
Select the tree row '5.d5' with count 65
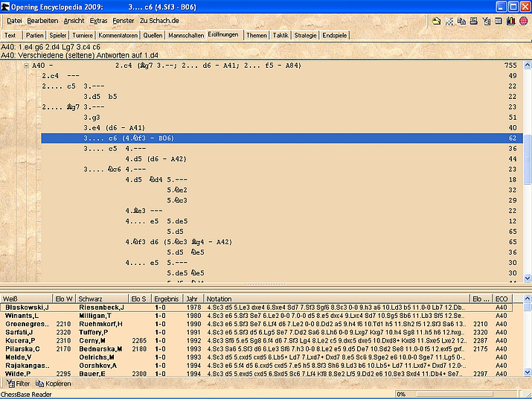pos(281,232)
